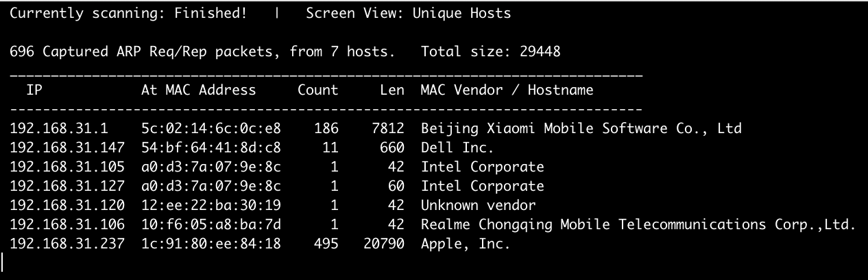Image resolution: width=868 pixels, height=280 pixels.
Task: Click the "Currently scanning: Finished!" status text
Action: click(128, 13)
